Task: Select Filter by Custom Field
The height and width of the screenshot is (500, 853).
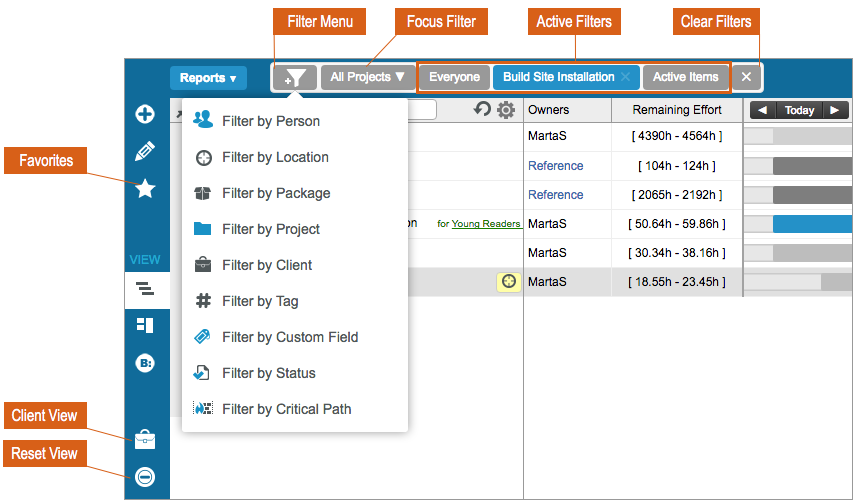Action: 290,337
